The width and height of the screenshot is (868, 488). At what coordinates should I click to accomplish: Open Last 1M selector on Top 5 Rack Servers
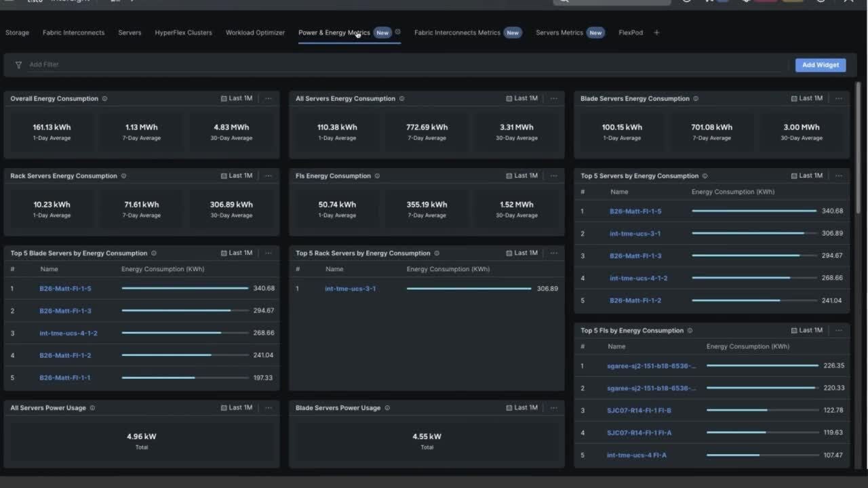521,253
